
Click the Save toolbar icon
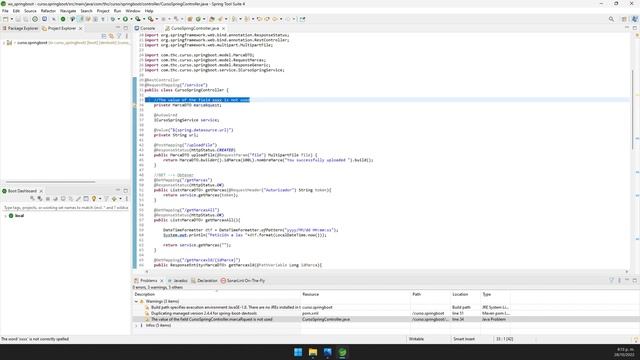[18, 19]
